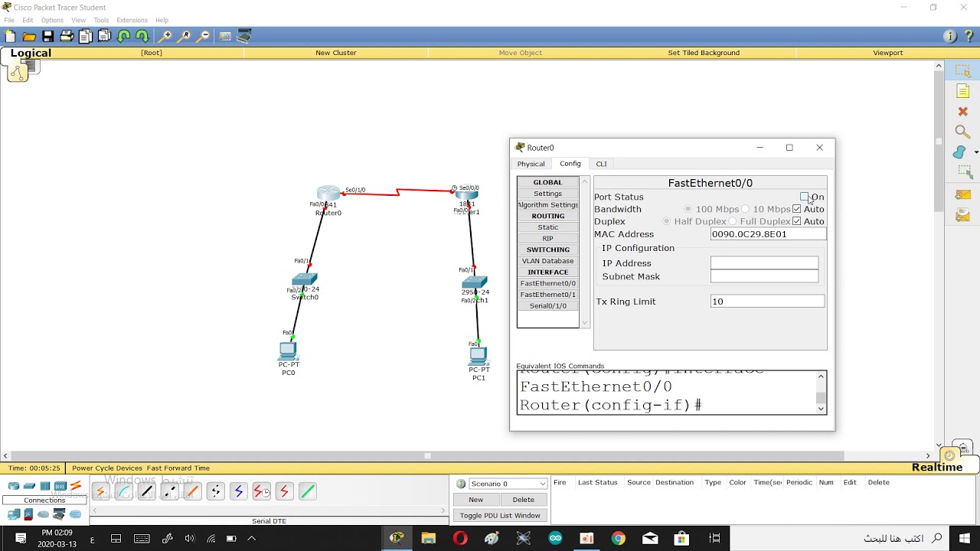
Task: Click Power Cycle Devices in status bar
Action: pyautogui.click(x=107, y=468)
